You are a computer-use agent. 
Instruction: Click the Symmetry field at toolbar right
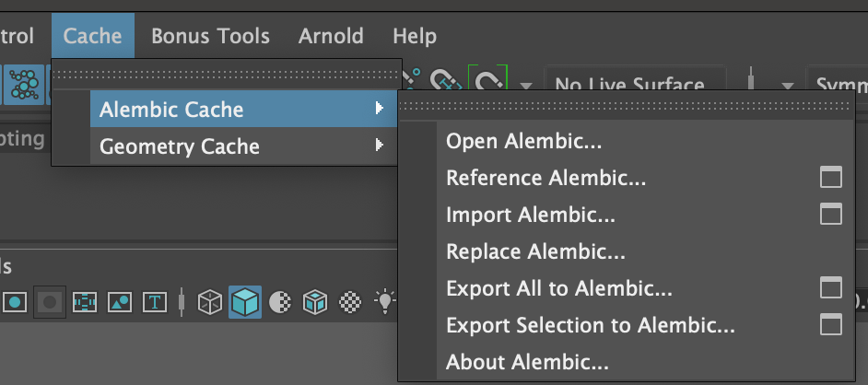839,78
